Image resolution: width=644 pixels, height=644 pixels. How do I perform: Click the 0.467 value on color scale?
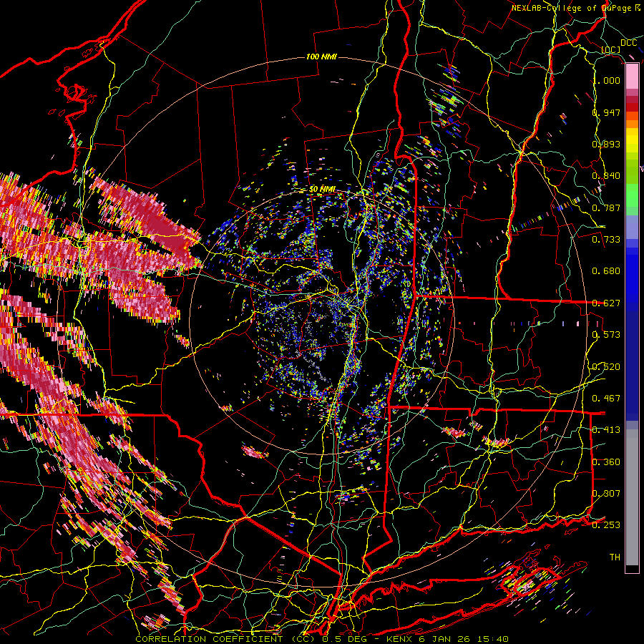[606, 399]
